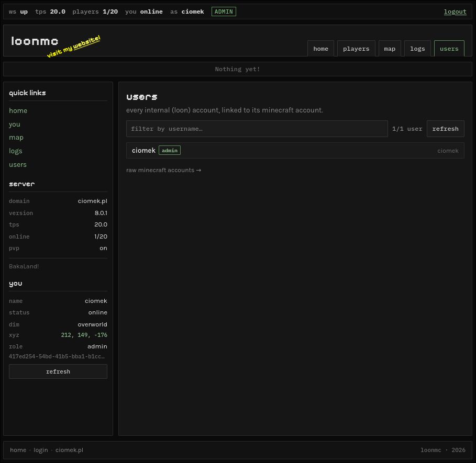Click the version value '8.0.1'
Image resolution: width=476 pixels, height=463 pixels.
tap(101, 213)
